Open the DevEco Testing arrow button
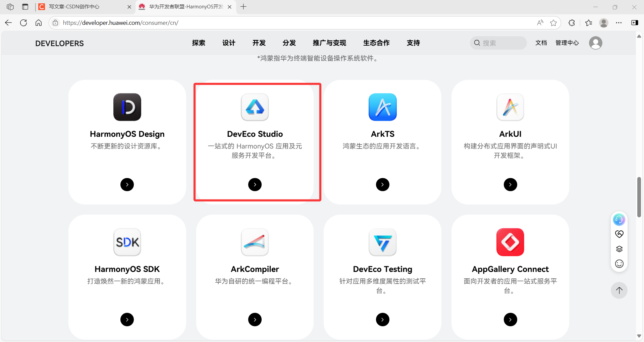644x342 pixels. 383,320
